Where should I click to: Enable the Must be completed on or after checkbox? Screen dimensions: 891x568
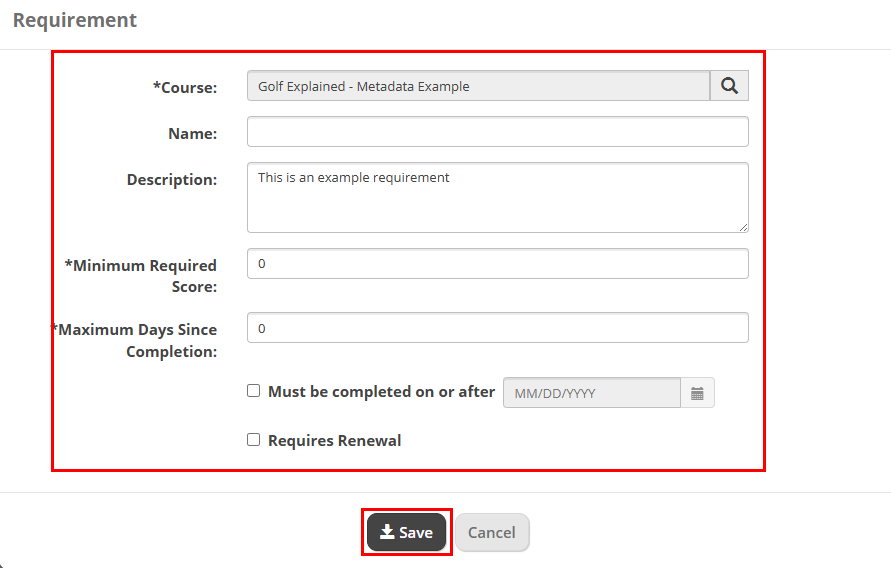coord(253,391)
